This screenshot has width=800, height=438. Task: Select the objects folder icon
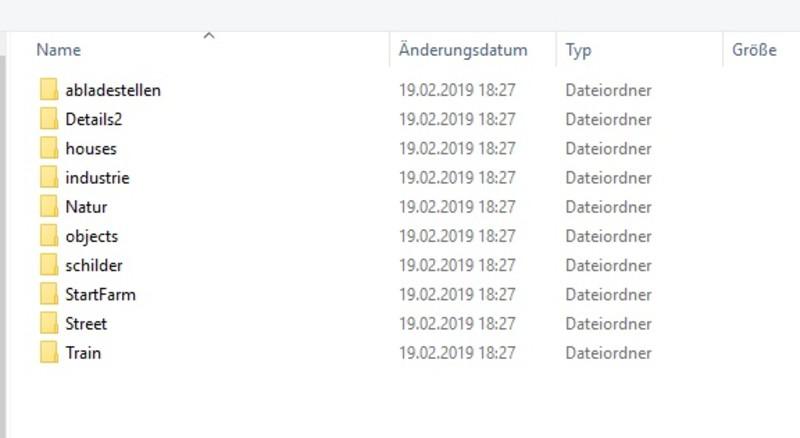[49, 236]
